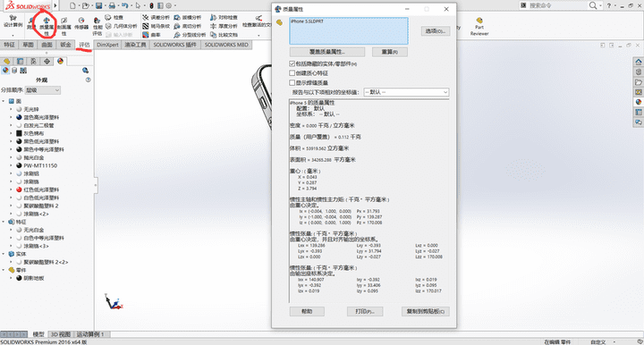Click the 性能评估 icon
The width and height of the screenshot is (644, 345).
tap(97, 27)
